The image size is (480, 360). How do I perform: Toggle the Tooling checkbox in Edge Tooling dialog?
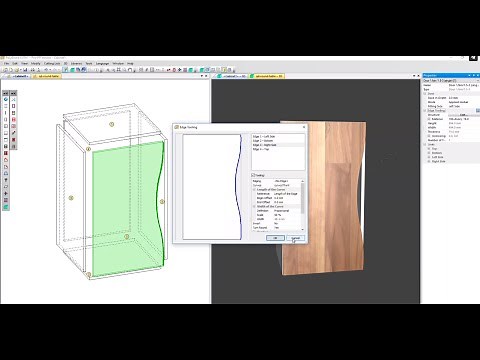click(x=253, y=175)
